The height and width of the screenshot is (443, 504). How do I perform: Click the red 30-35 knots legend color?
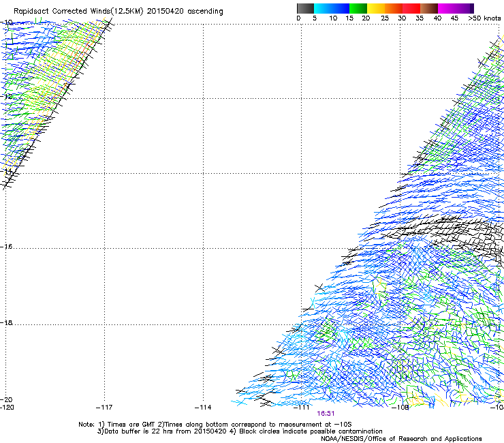[x=411, y=8]
